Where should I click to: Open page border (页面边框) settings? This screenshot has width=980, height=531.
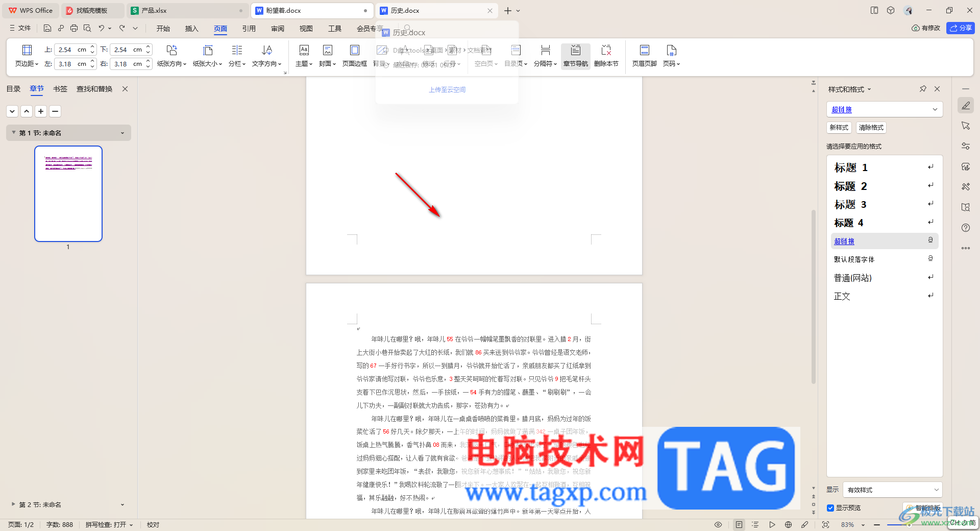pyautogui.click(x=354, y=56)
